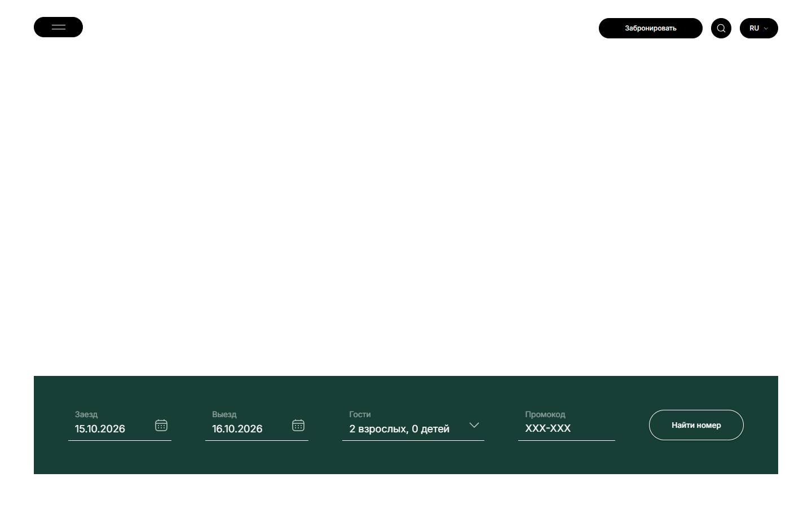The height and width of the screenshot is (508, 812).
Task: Open calendar icon for Заезд date
Action: click(161, 425)
